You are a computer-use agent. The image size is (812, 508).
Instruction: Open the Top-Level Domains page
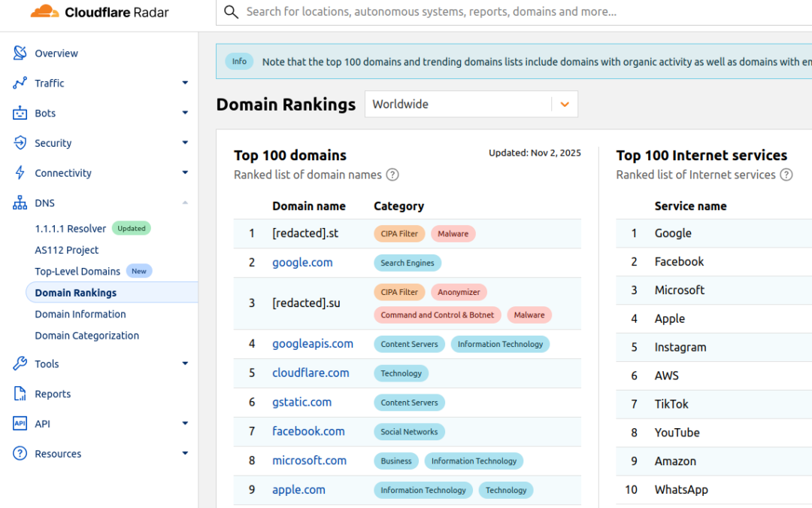coord(77,271)
